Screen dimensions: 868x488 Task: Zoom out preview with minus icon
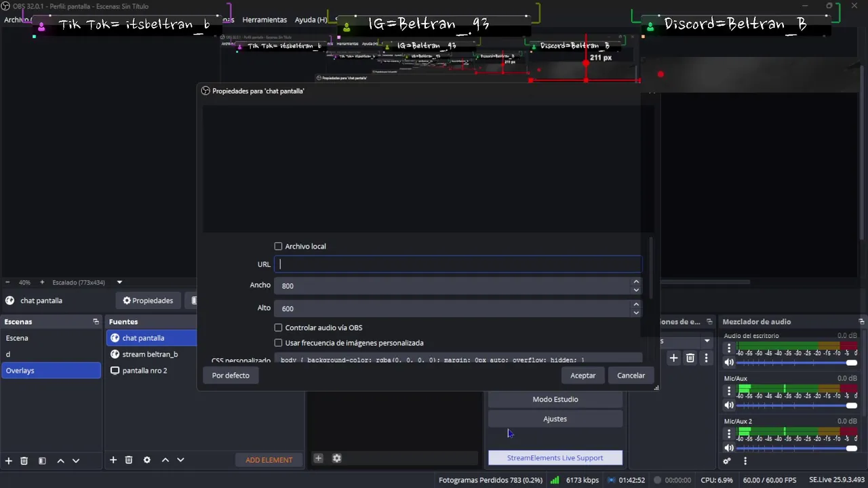coord(7,282)
